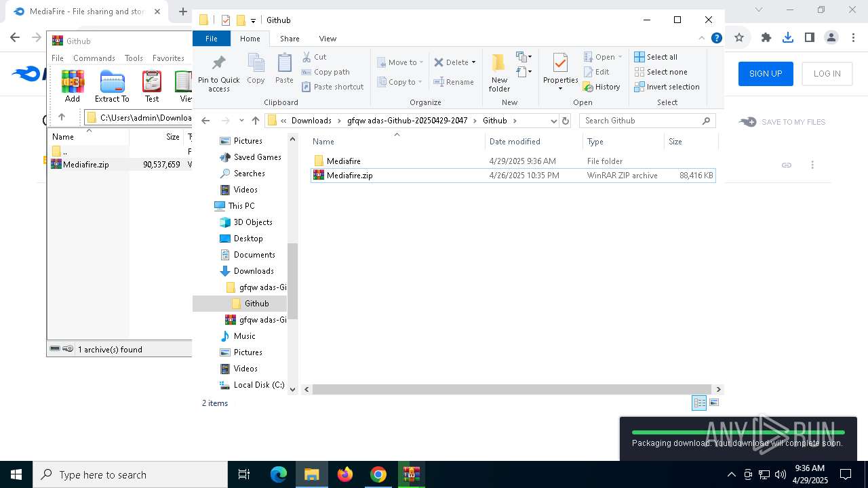
Task: Click the Rename ribbon button
Action: [x=454, y=82]
